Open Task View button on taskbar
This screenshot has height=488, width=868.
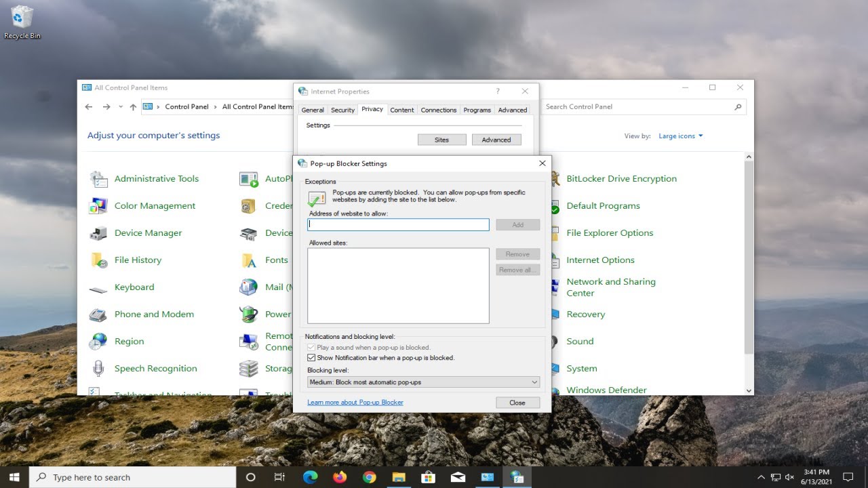279,477
